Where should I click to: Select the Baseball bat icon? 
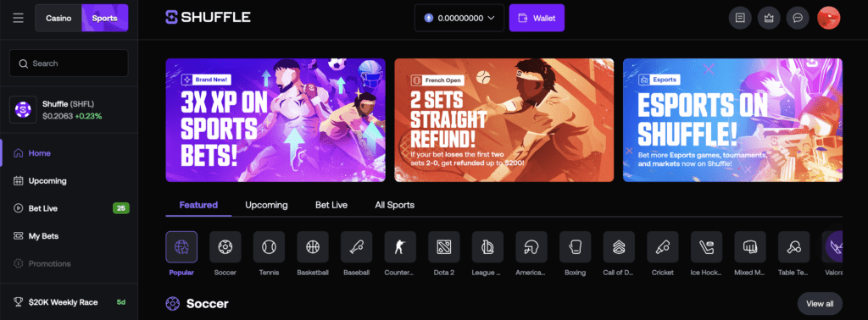pos(356,247)
